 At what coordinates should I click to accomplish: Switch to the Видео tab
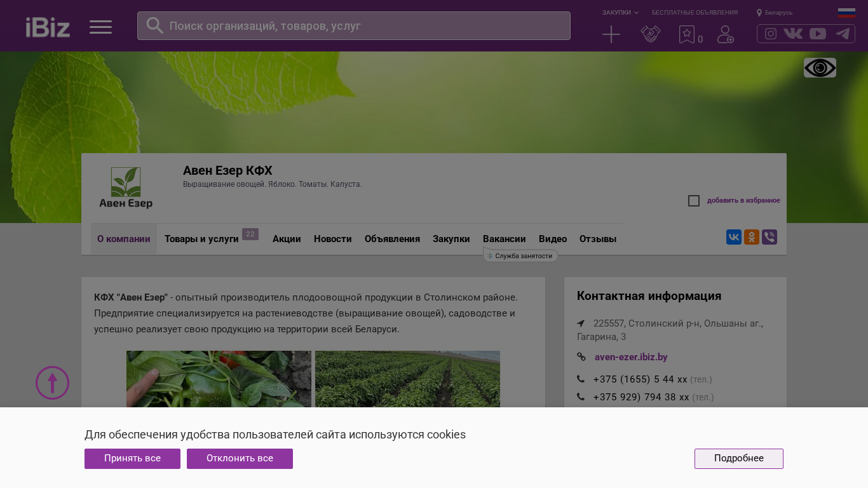click(x=553, y=239)
